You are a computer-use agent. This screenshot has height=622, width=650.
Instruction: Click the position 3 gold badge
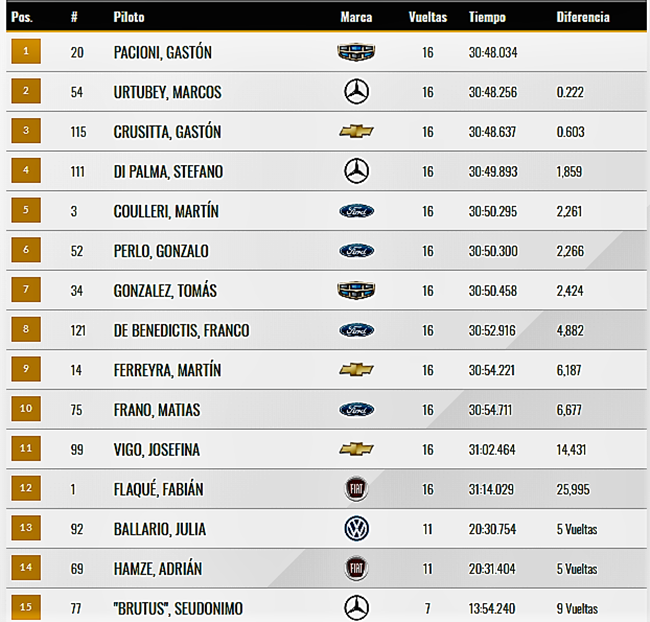point(26,131)
